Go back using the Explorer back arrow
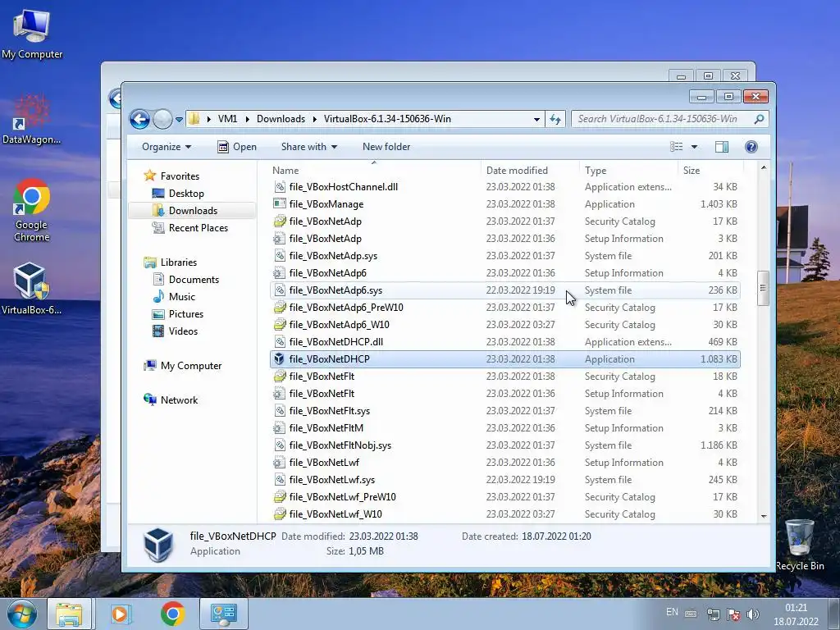840x630 pixels. [x=139, y=119]
